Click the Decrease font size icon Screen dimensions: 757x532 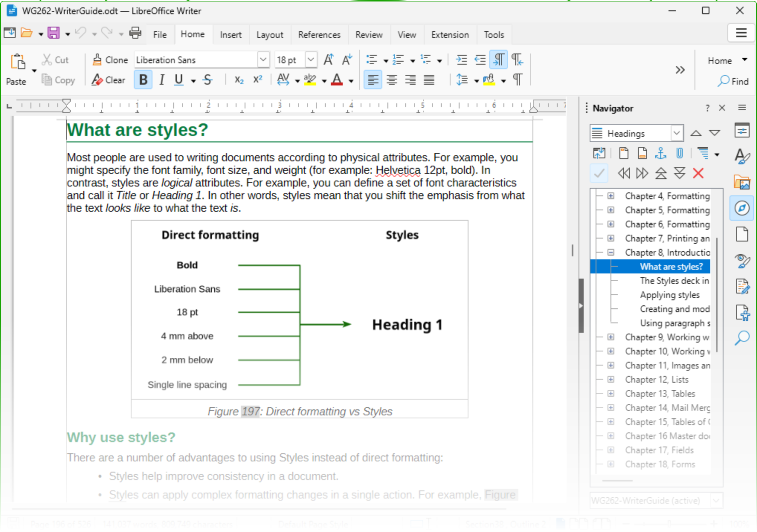347,60
